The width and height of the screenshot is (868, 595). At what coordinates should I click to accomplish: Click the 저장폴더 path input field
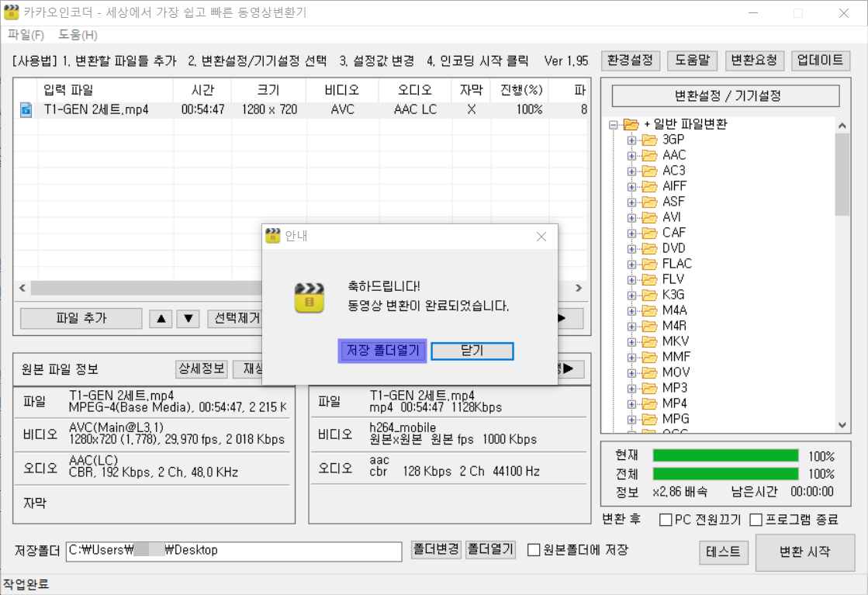pyautogui.click(x=234, y=552)
